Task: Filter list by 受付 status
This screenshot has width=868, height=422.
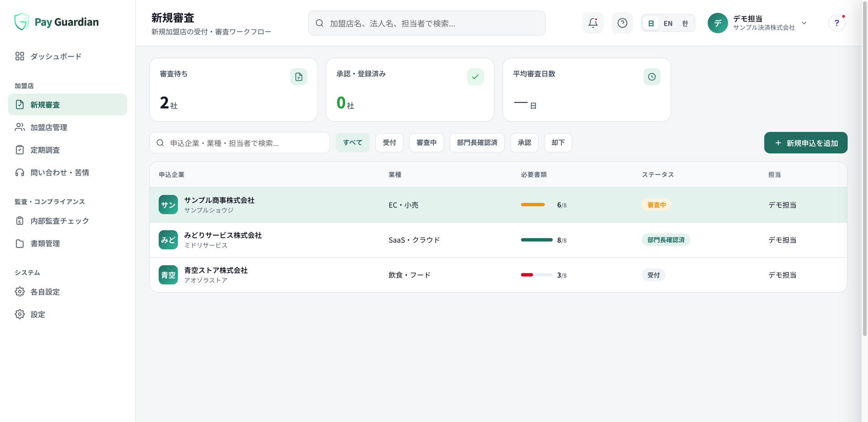Action: [389, 143]
